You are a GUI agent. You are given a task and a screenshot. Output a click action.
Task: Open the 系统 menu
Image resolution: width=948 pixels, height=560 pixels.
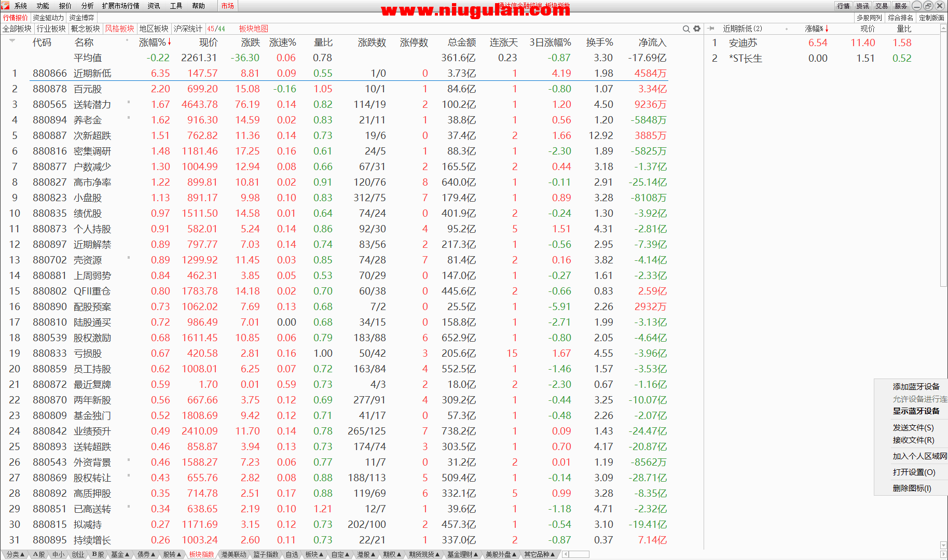coord(21,6)
